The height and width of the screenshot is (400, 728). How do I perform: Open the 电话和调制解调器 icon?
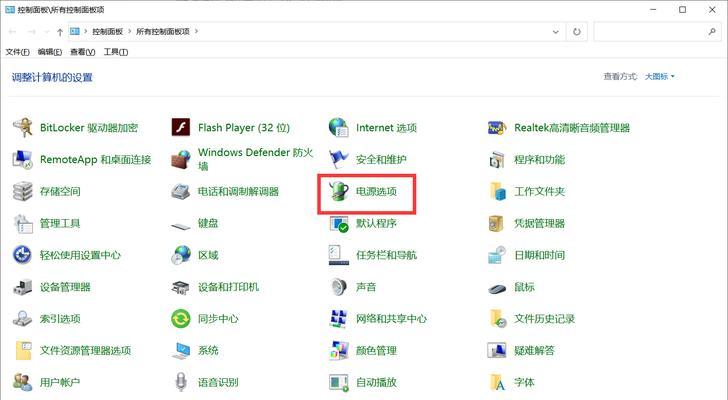(181, 191)
